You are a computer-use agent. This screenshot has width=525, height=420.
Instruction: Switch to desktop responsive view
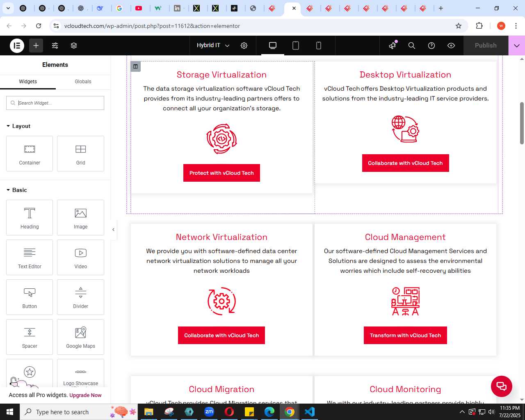tap(273, 46)
